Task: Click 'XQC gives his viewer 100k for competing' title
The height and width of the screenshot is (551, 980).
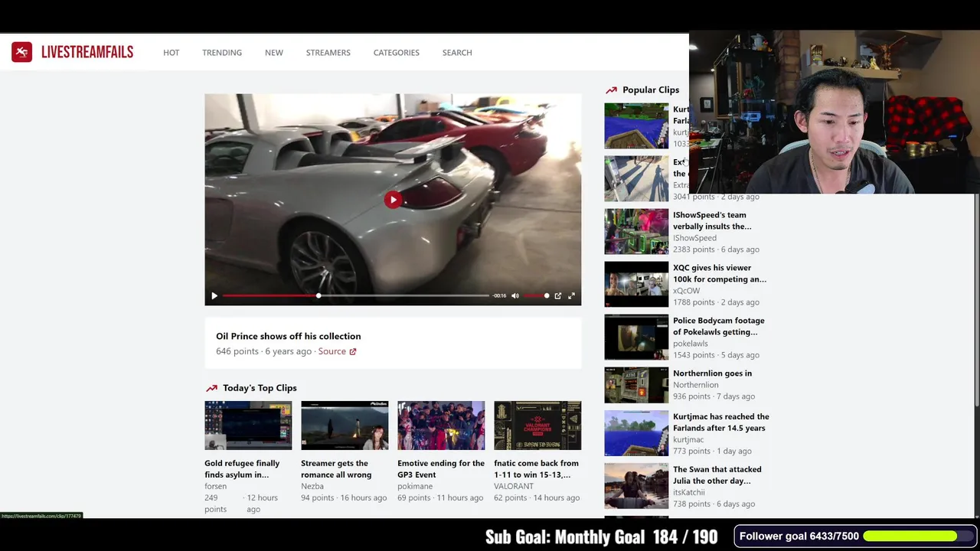Action: (x=720, y=273)
